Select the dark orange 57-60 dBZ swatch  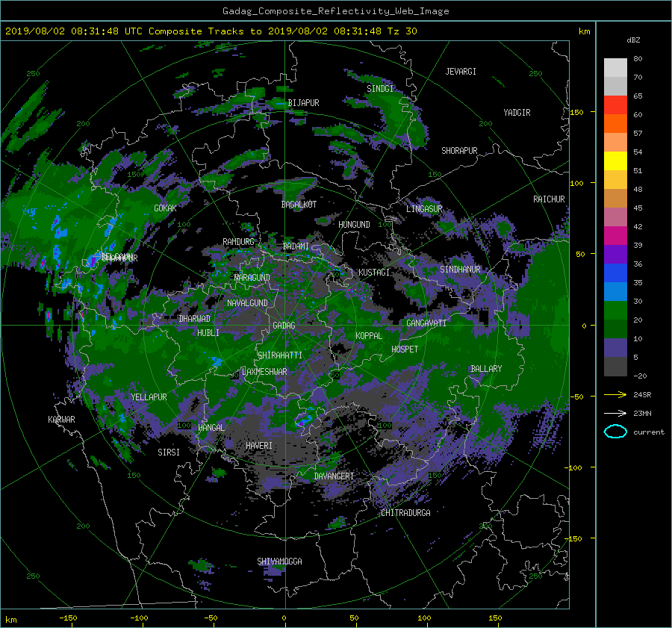pos(615,124)
